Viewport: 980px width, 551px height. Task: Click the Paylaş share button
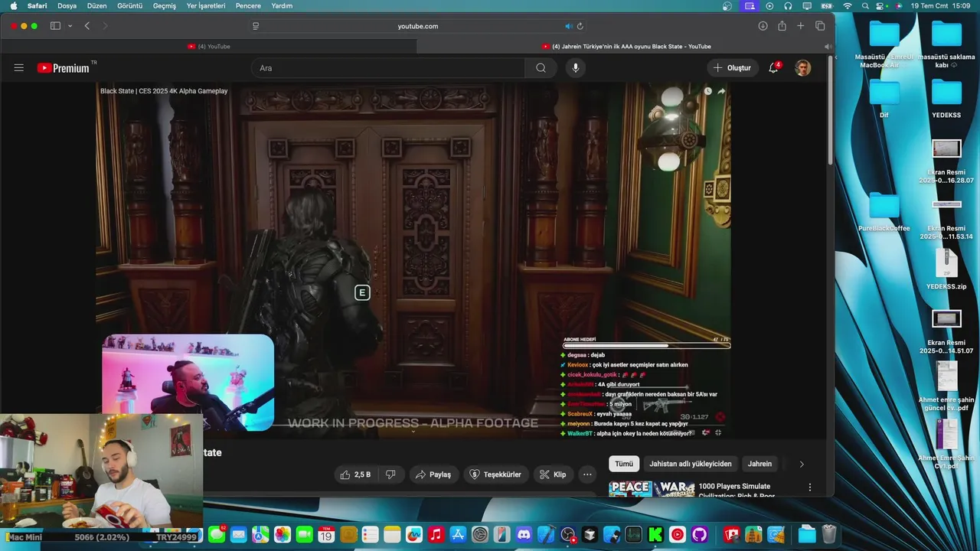[x=433, y=474]
